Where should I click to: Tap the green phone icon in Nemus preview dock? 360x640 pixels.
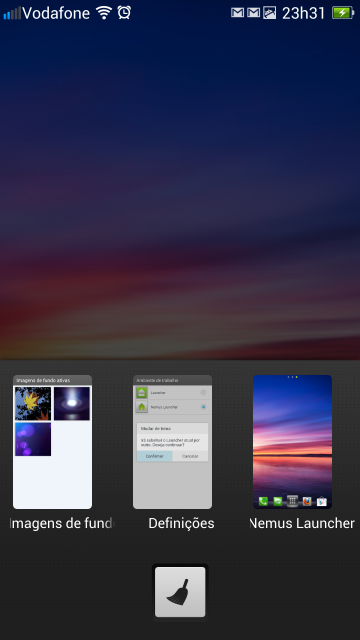pyautogui.click(x=263, y=501)
